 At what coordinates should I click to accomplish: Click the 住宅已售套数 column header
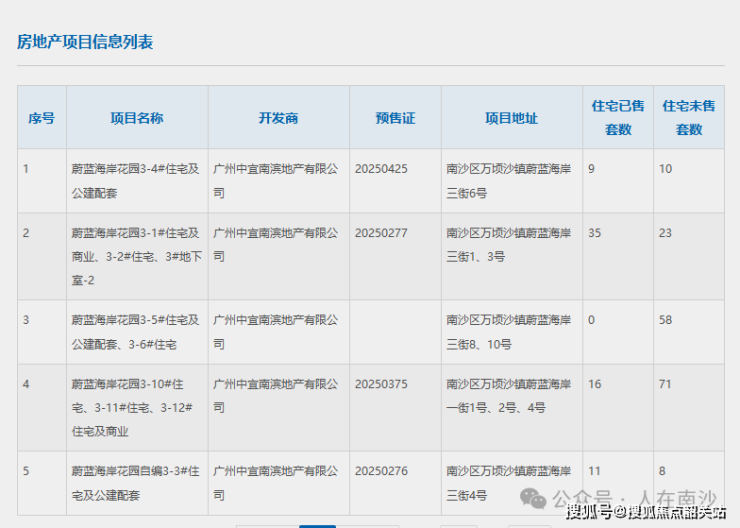click(x=618, y=117)
